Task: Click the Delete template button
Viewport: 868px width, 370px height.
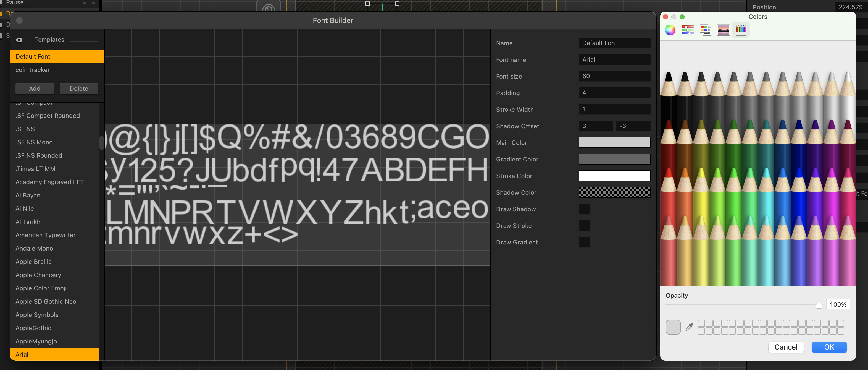Action: tap(79, 88)
